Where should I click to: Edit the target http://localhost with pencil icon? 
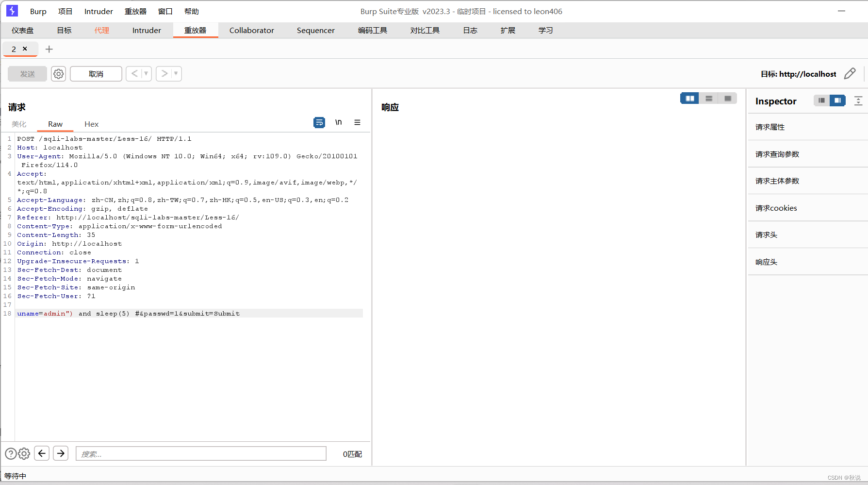click(x=850, y=74)
